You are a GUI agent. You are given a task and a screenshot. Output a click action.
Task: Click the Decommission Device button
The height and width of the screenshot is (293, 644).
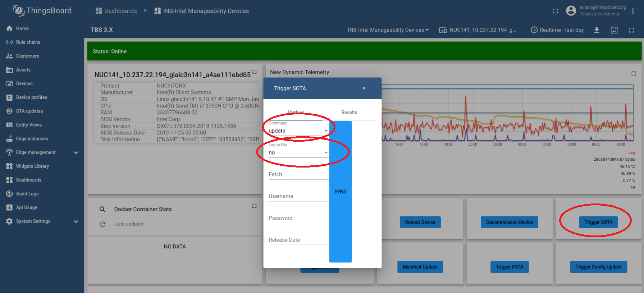coord(510,222)
